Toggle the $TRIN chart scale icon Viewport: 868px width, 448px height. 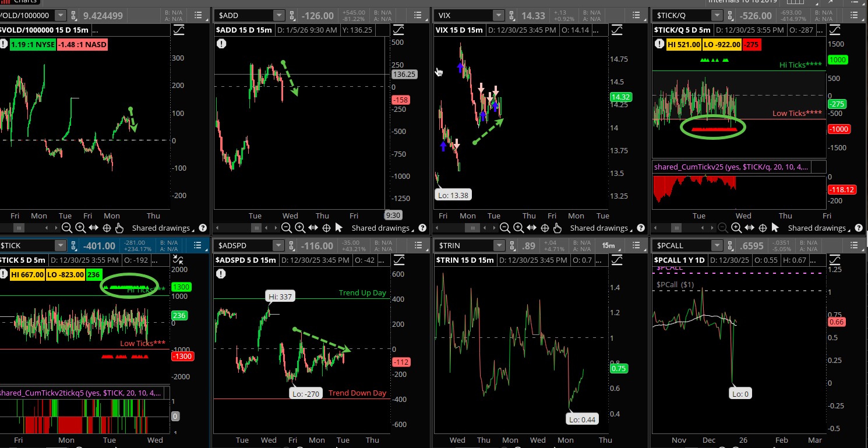[617, 259]
